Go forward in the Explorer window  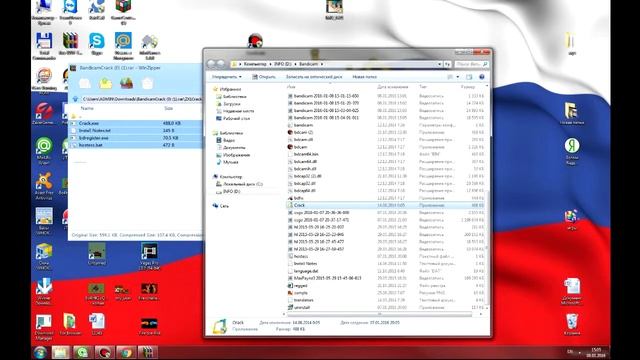220,64
